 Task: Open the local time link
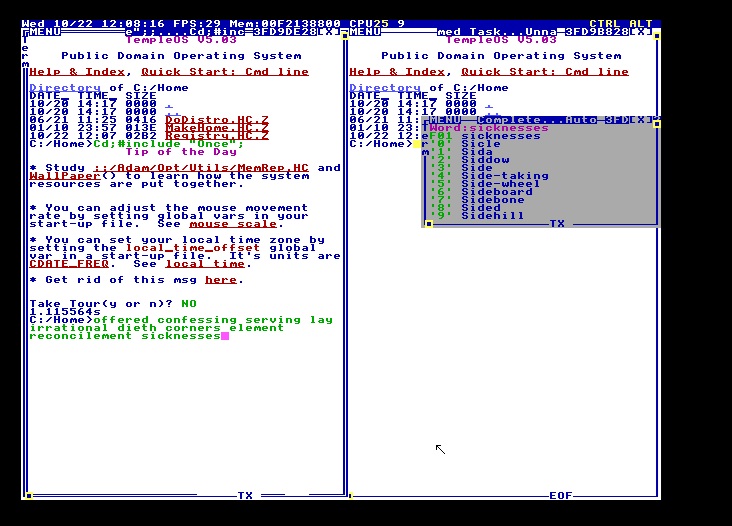(x=205, y=264)
